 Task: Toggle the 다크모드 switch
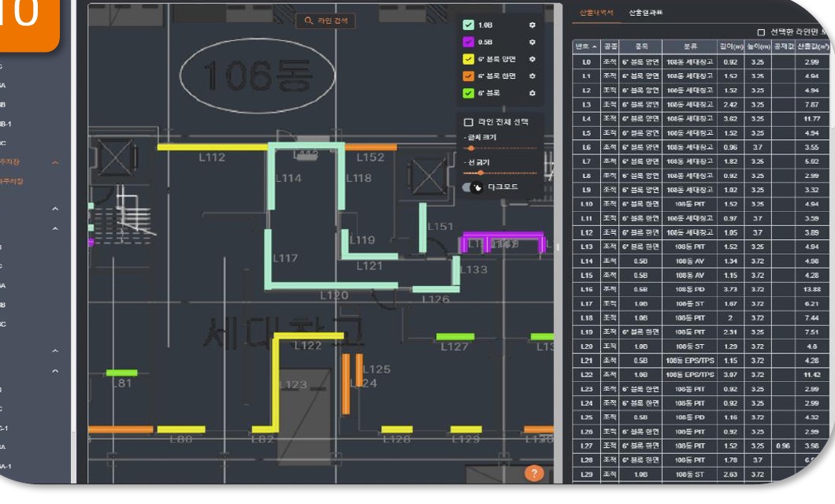click(473, 187)
